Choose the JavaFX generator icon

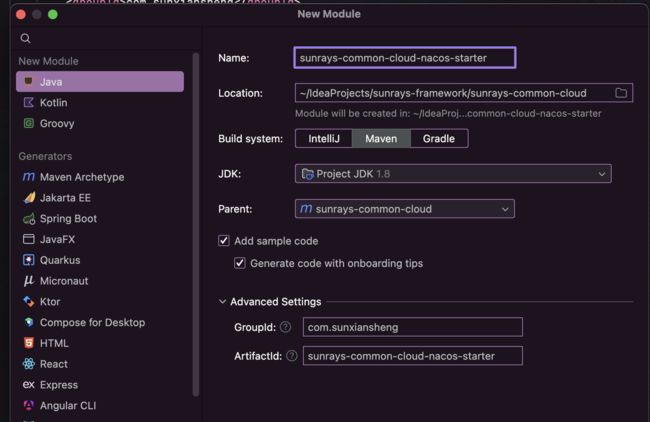[x=29, y=239]
